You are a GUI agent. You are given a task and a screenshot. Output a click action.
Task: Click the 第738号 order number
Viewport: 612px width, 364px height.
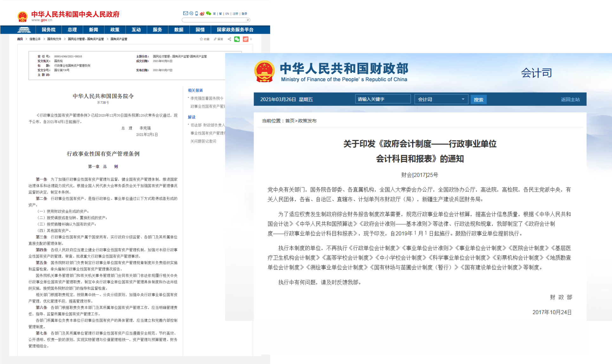pos(103,103)
